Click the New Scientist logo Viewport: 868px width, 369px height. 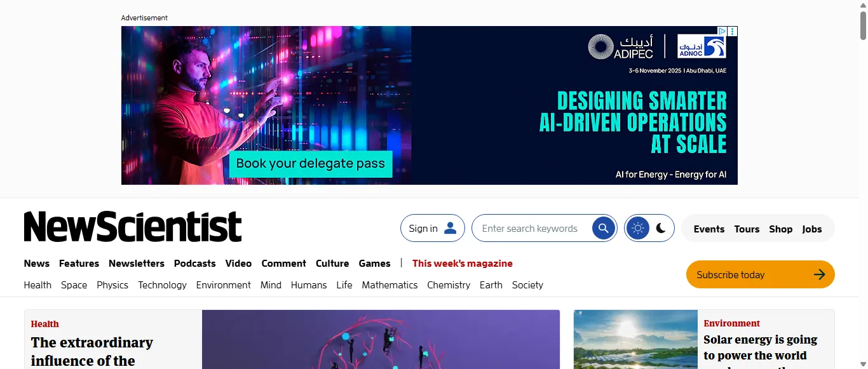coord(133,227)
